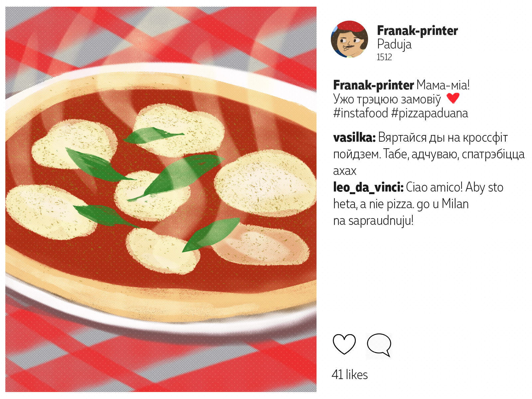
Task: Click vasilka's comment text about crossfit
Action: (x=429, y=154)
